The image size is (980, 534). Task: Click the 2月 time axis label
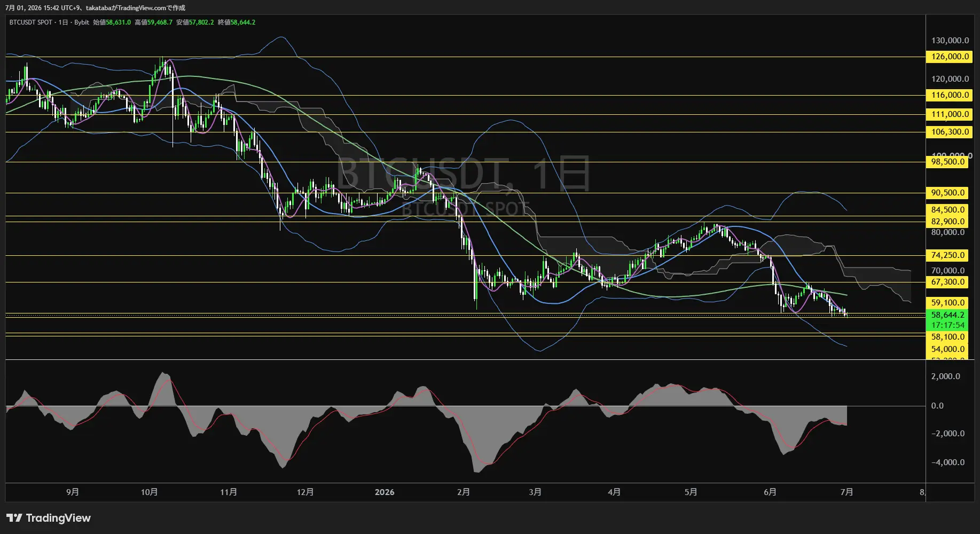click(x=464, y=492)
